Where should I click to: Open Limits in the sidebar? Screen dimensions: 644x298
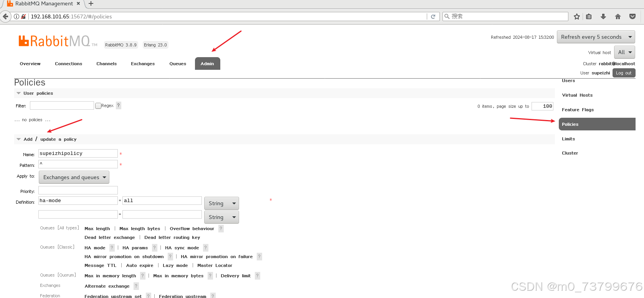568,139
